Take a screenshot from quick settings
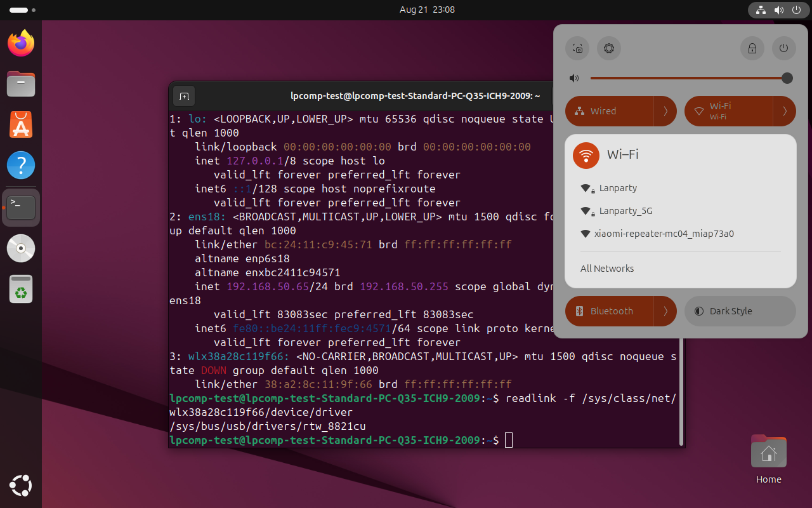Viewport: 812px width, 508px height. click(577, 48)
